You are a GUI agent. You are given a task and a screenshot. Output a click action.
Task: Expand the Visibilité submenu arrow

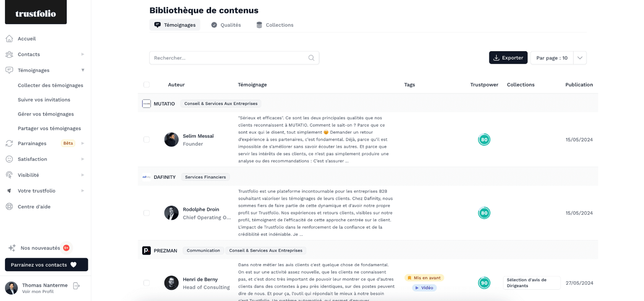click(83, 175)
